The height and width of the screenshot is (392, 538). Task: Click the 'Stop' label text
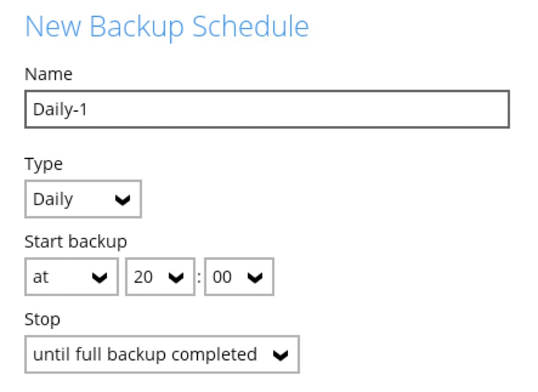pos(43,319)
